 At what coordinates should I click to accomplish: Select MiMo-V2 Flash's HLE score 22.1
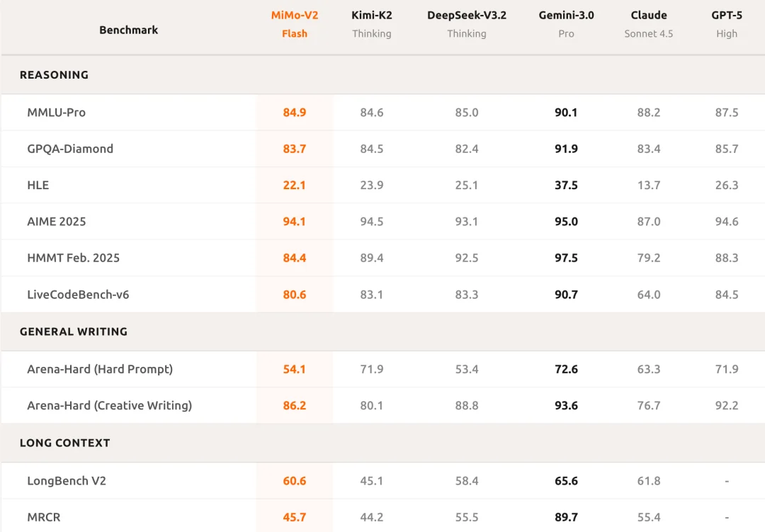pos(294,186)
